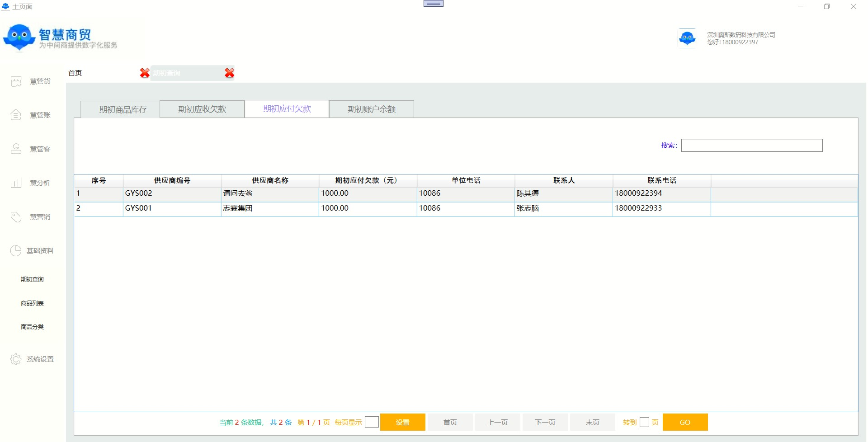Open the 慧分析 sidebar module
Viewport: 868px width, 442px height.
pyautogui.click(x=31, y=183)
